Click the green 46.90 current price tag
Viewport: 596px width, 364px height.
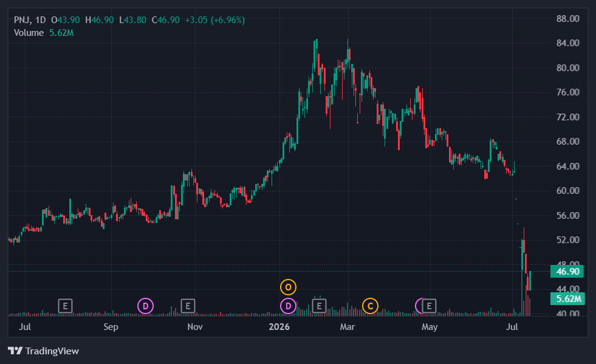click(x=567, y=272)
